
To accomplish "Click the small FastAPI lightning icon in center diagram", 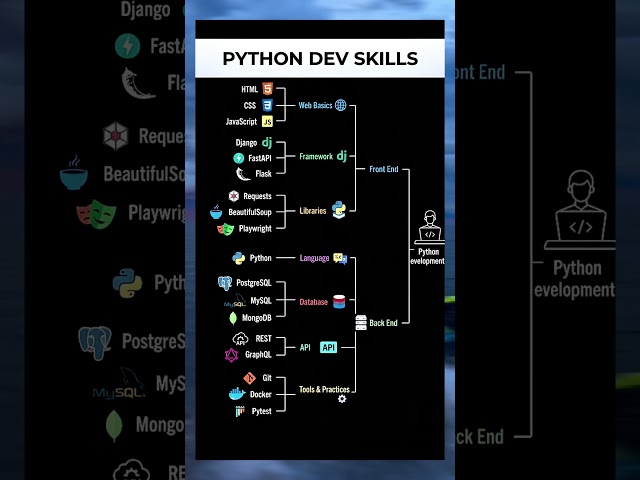I will click(x=238, y=158).
